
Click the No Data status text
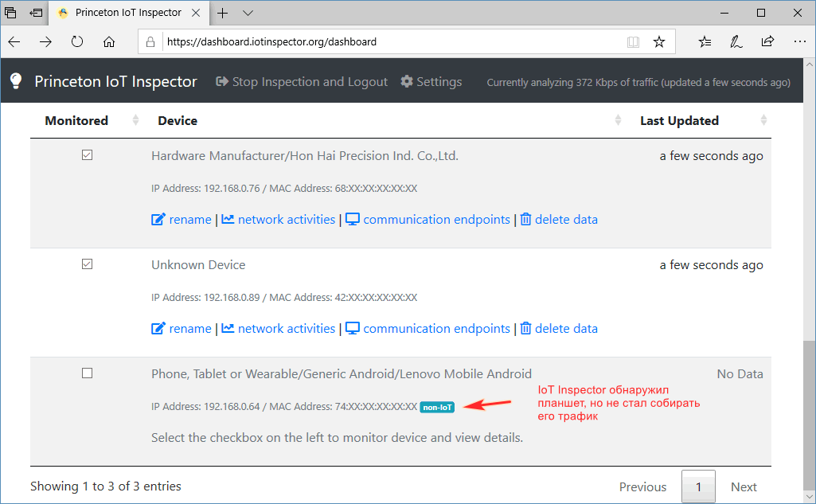point(740,374)
